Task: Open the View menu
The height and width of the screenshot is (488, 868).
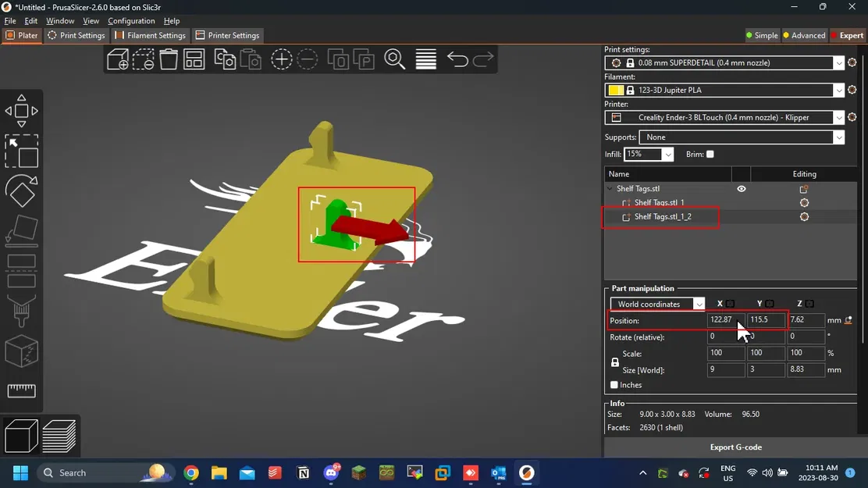Action: point(91,21)
